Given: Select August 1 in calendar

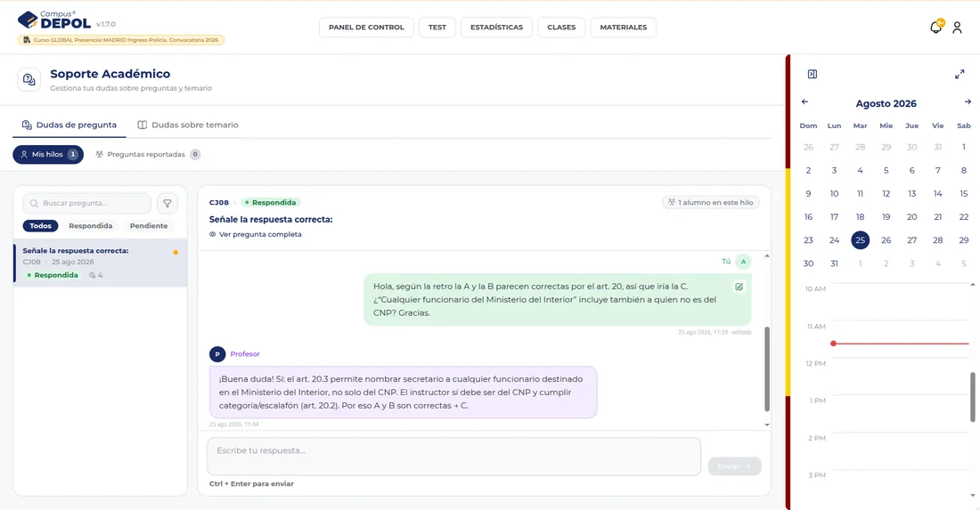Looking at the screenshot, I should (964, 148).
